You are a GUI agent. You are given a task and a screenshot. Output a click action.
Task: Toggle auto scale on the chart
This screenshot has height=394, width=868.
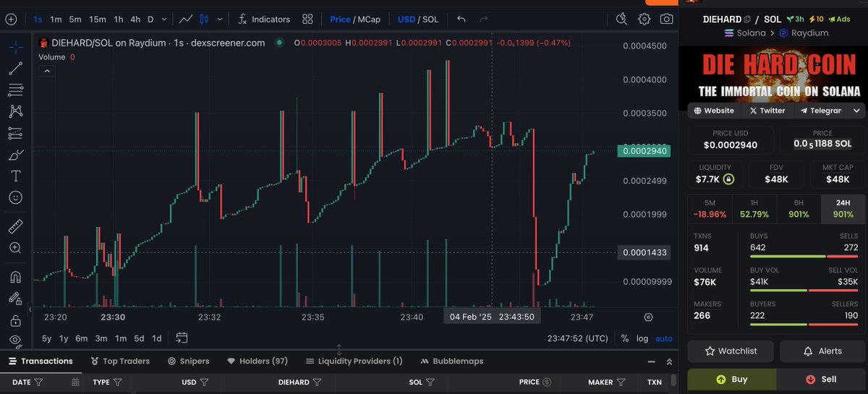(x=663, y=338)
